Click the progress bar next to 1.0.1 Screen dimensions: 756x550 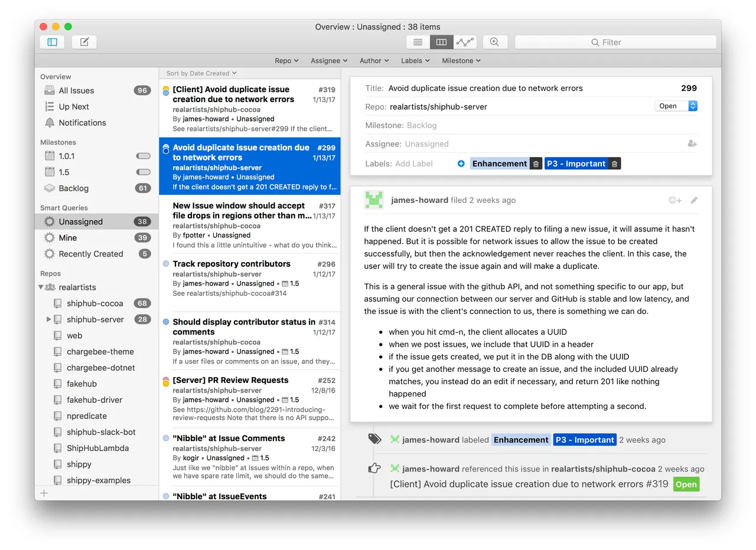click(144, 156)
